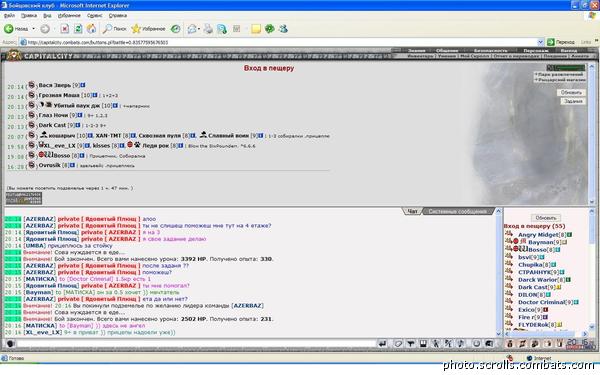Click the Refresh page icon in toolbar
Screen dimensions: 600x375
point(78,29)
